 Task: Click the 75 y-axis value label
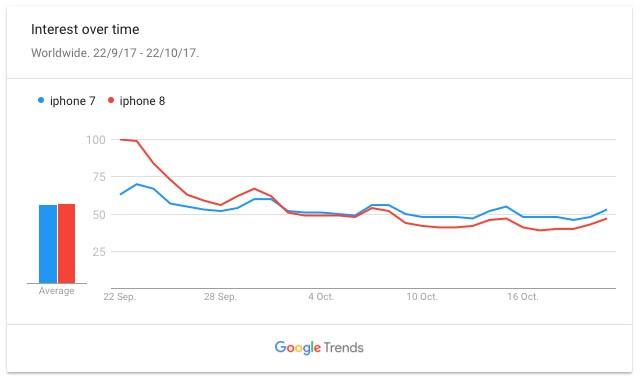tap(99, 177)
